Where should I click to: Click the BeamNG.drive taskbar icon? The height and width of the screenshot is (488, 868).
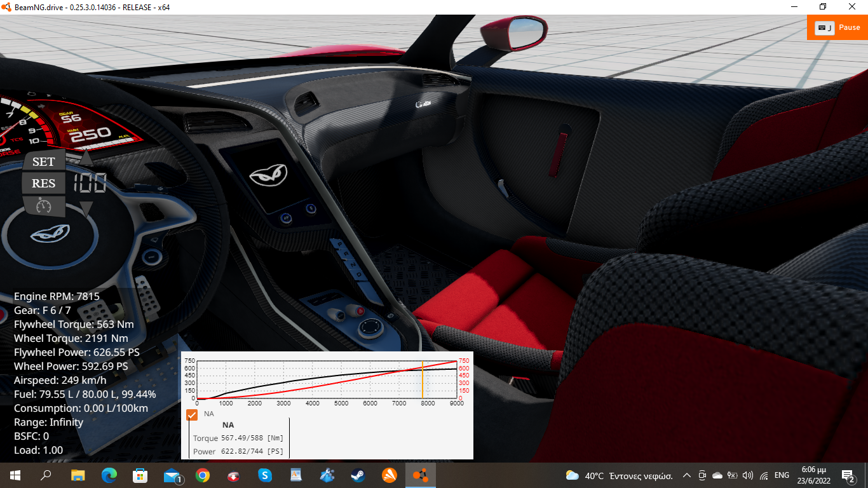420,475
